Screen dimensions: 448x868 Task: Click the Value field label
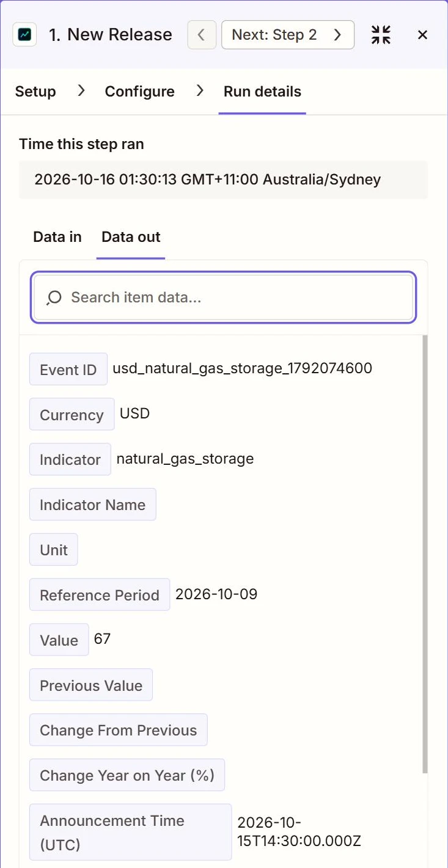(x=59, y=640)
